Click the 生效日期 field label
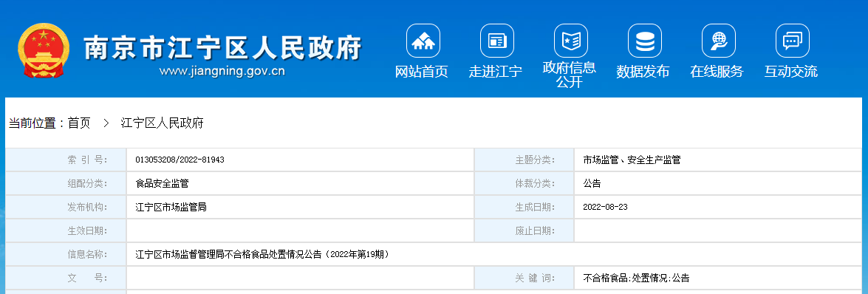The height and width of the screenshot is (294, 868). pyautogui.click(x=87, y=231)
